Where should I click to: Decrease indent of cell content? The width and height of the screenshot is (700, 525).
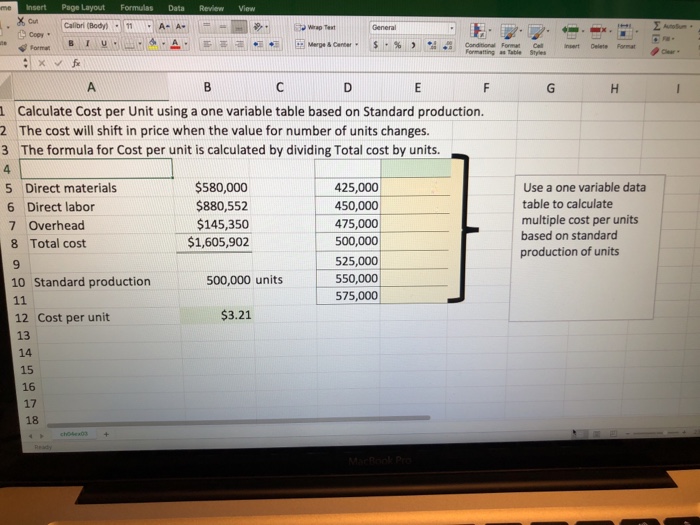coord(258,44)
